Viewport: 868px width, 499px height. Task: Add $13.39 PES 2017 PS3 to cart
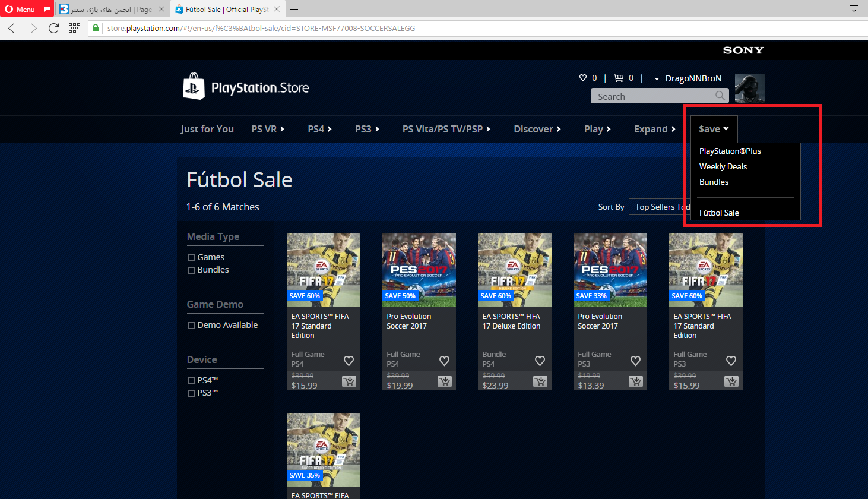point(635,381)
